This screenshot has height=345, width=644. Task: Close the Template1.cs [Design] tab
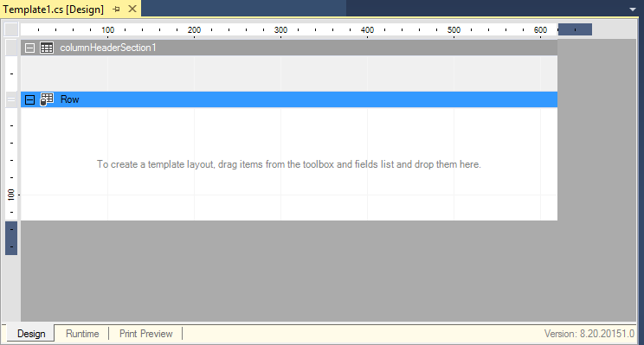click(x=132, y=9)
